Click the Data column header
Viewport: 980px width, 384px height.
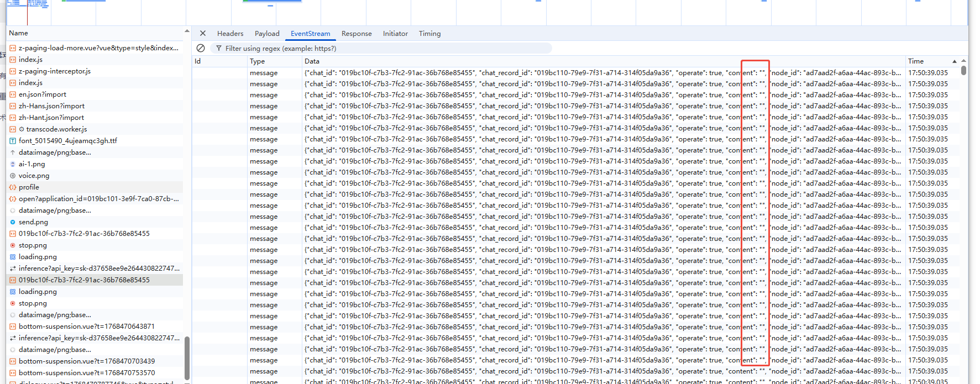click(312, 61)
